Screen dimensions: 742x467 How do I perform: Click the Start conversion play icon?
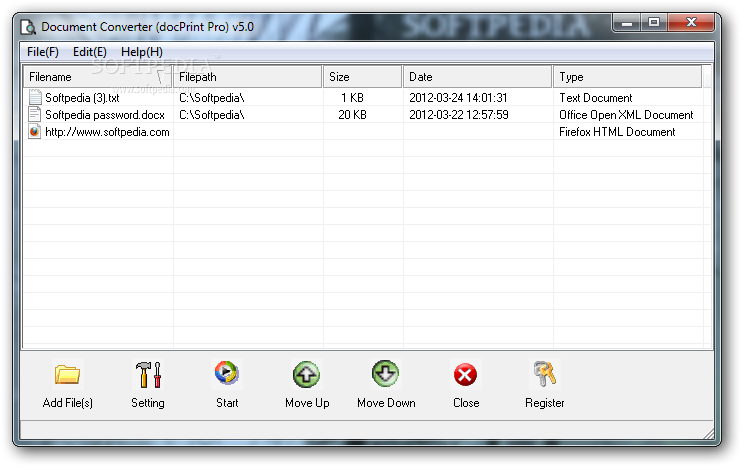click(227, 373)
